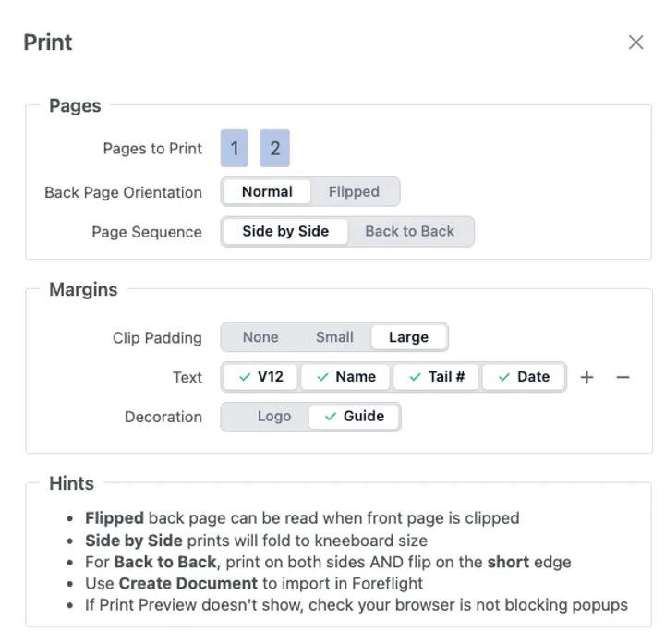Click the minus icon next to Text options
This screenshot has height=644, width=665.
[623, 377]
